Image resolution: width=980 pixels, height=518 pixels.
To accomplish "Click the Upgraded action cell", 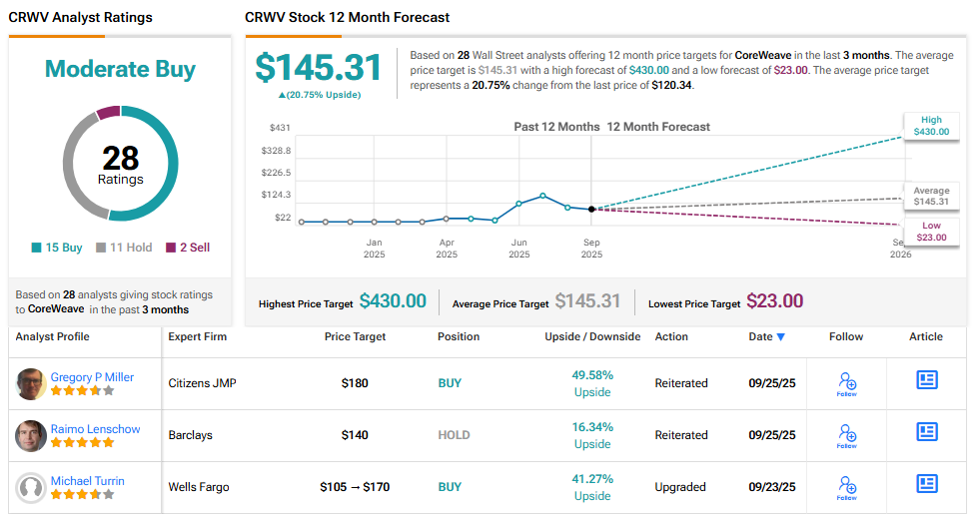I will pos(680,487).
